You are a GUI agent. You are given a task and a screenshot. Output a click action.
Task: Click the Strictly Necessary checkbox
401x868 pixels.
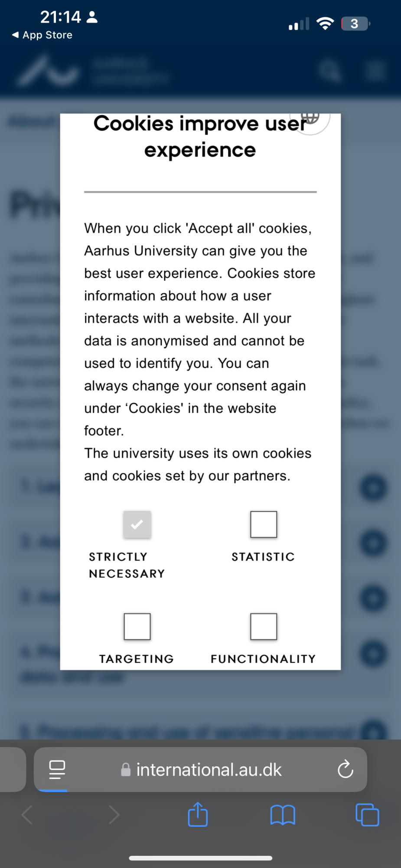pos(137,524)
